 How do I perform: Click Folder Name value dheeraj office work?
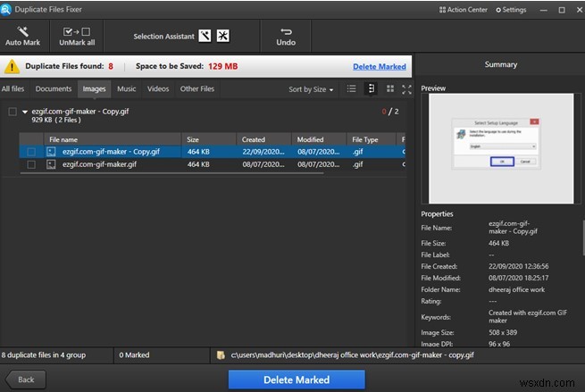(x=516, y=289)
